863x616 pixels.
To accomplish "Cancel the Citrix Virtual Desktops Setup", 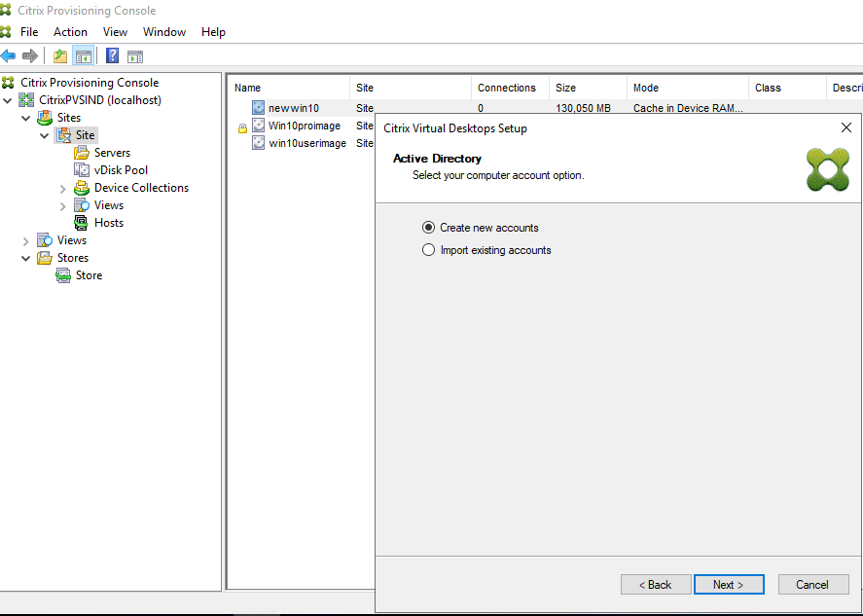I will point(813,585).
